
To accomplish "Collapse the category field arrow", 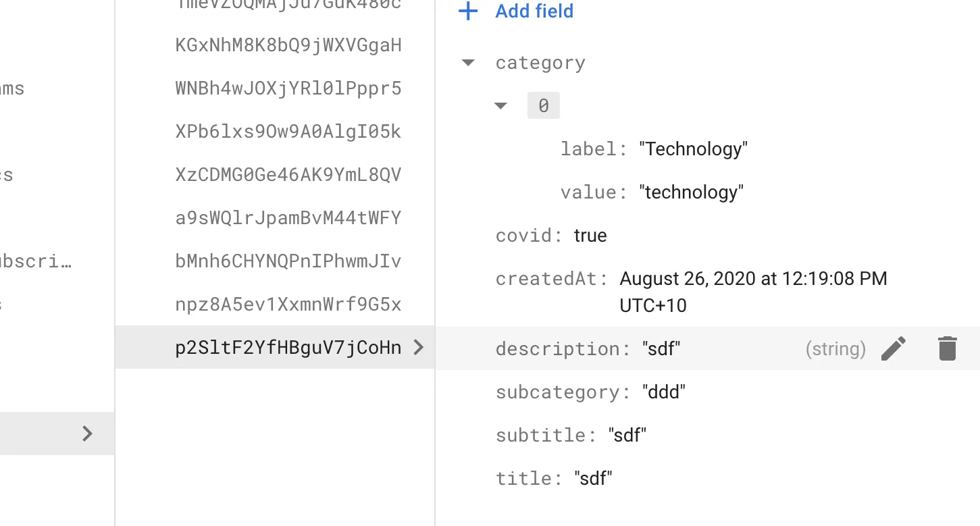I will click(x=467, y=63).
